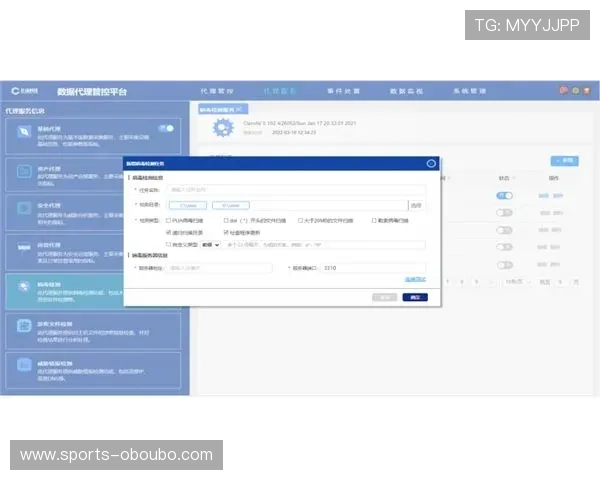Go to page 2 in the pagination
The width and height of the screenshot is (600, 480).
tap(462, 282)
